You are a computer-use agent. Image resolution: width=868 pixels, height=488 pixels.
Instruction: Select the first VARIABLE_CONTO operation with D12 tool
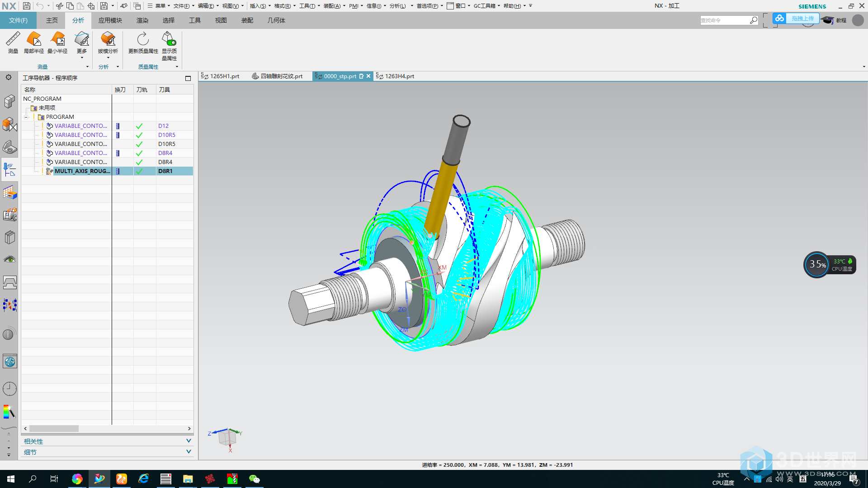coord(108,126)
